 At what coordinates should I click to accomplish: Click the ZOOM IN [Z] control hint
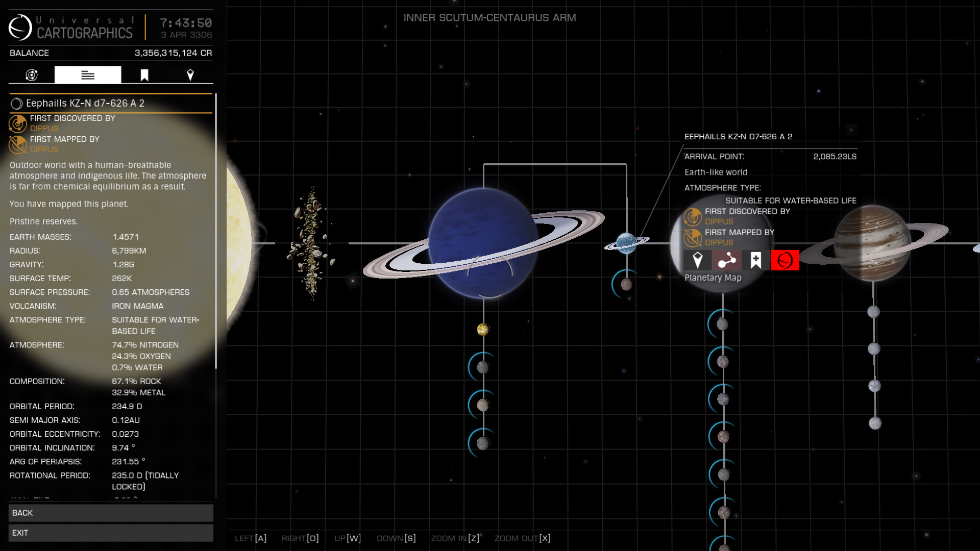[455, 538]
